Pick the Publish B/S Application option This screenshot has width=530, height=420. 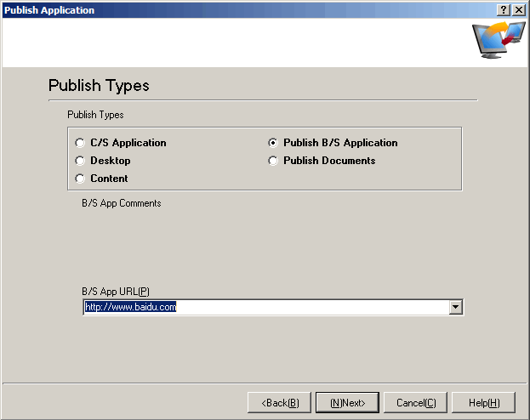pos(273,143)
